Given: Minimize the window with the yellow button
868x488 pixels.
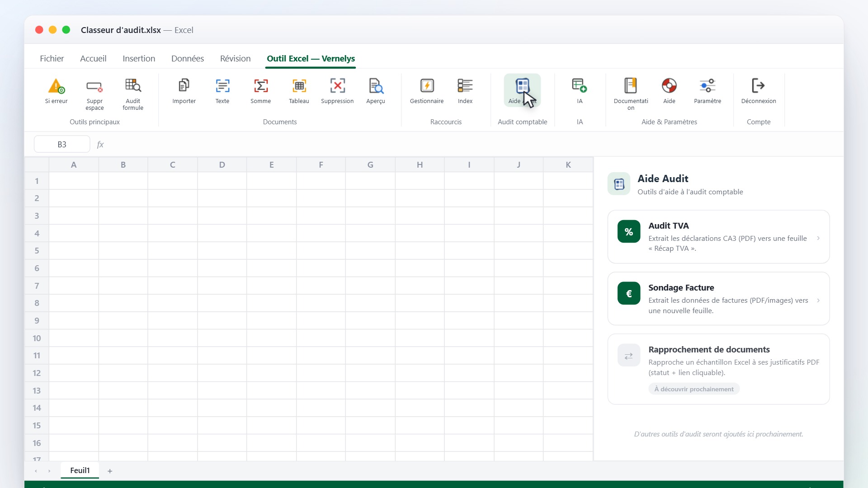Looking at the screenshot, I should coord(52,30).
